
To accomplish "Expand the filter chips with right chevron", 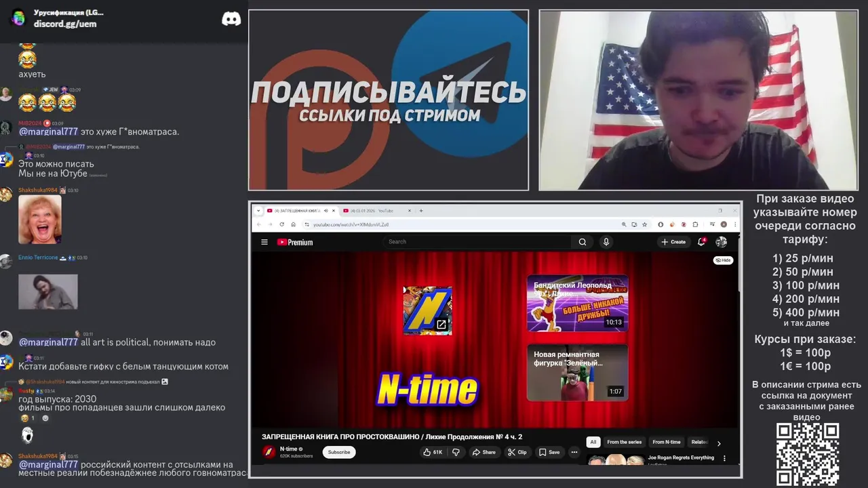I will point(719,443).
